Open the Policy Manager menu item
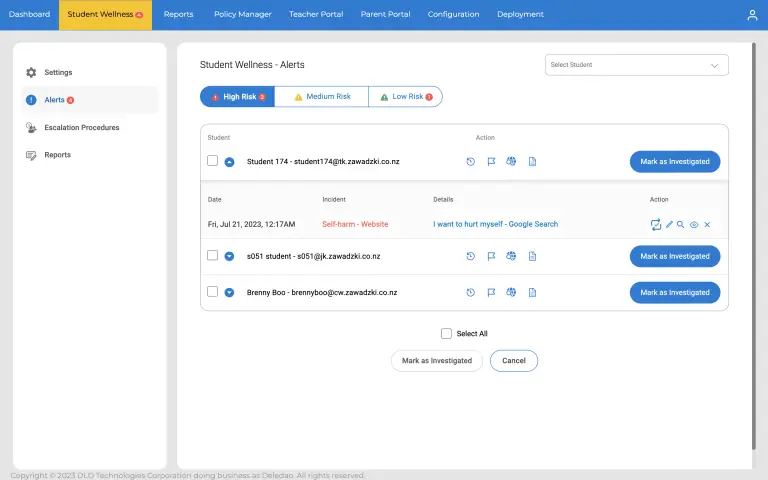Image resolution: width=768 pixels, height=480 pixels. coord(242,15)
